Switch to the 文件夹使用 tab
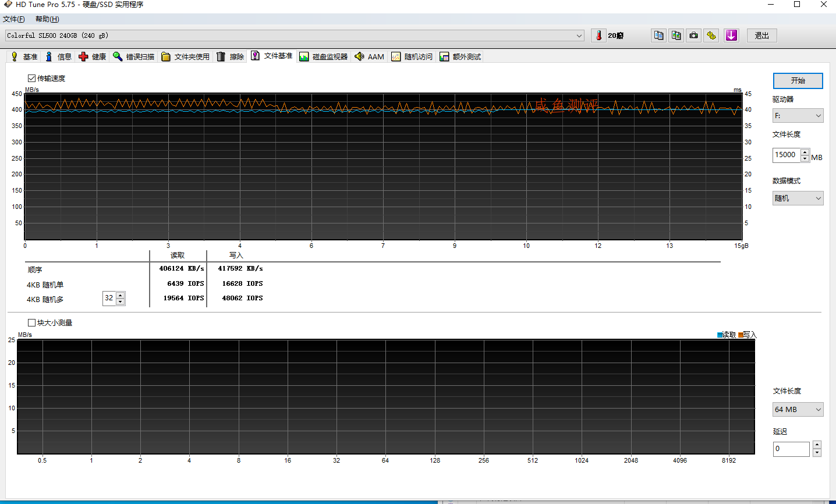836x504 pixels. tap(185, 56)
